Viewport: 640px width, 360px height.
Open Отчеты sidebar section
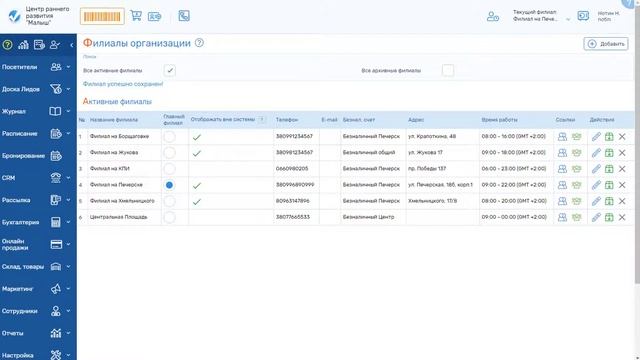[x=38, y=333]
